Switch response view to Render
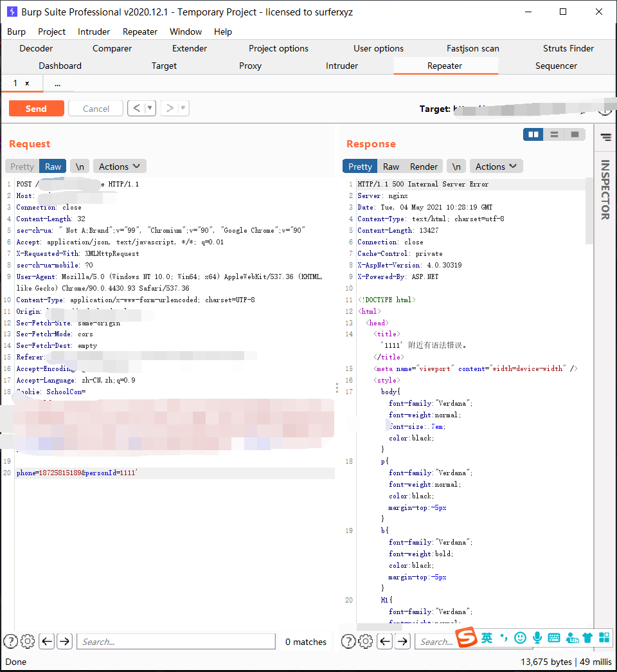 424,167
